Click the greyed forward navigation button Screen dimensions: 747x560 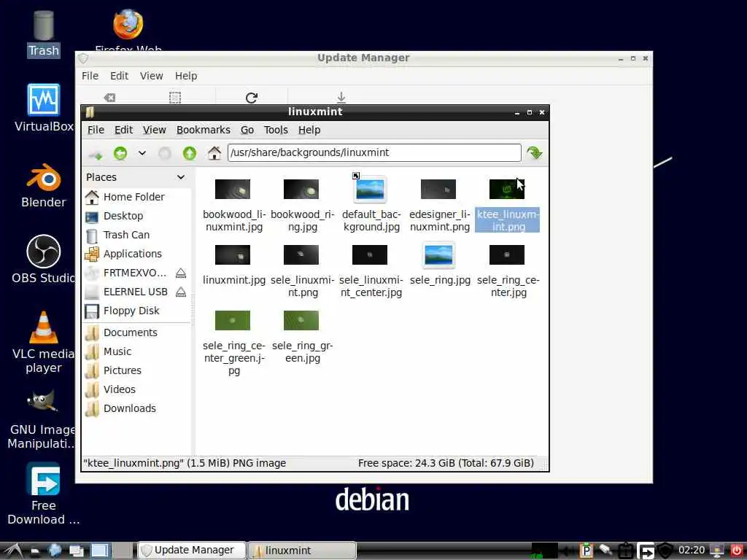(165, 153)
